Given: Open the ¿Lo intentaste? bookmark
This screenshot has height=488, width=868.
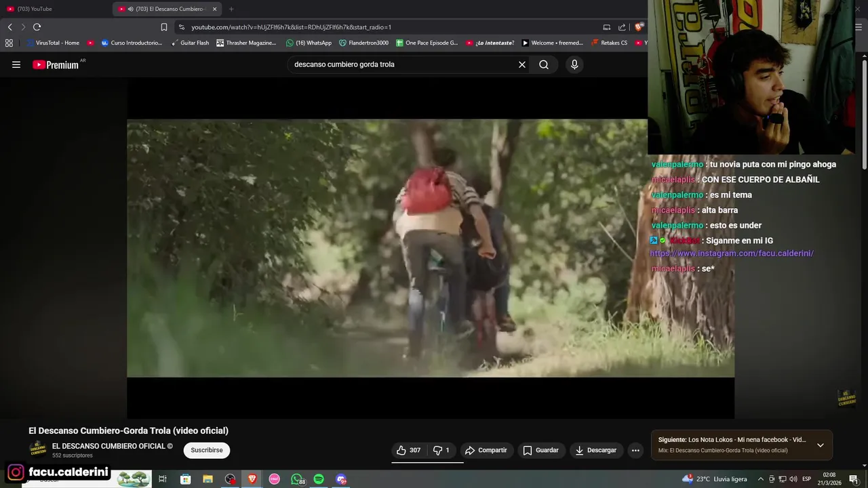Looking at the screenshot, I should pos(490,43).
